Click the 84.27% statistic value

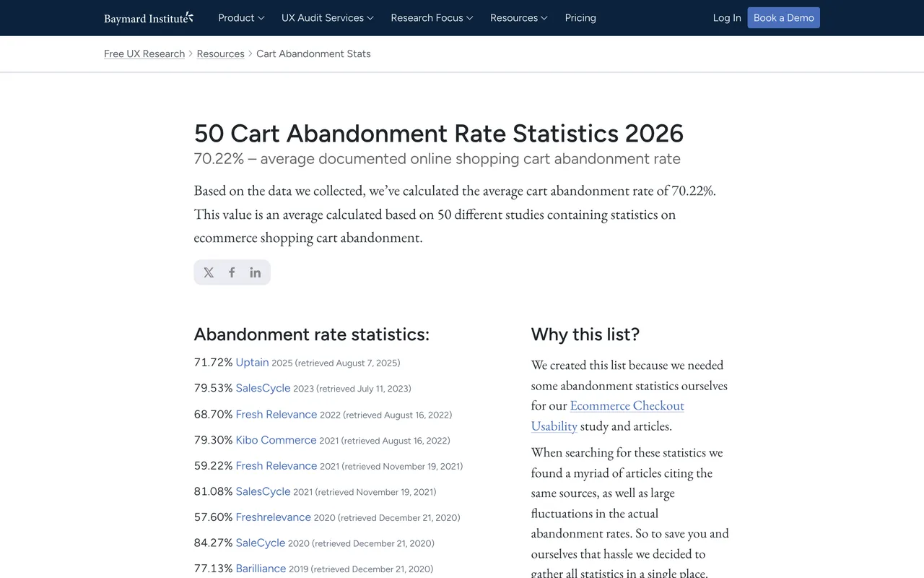pyautogui.click(x=213, y=543)
